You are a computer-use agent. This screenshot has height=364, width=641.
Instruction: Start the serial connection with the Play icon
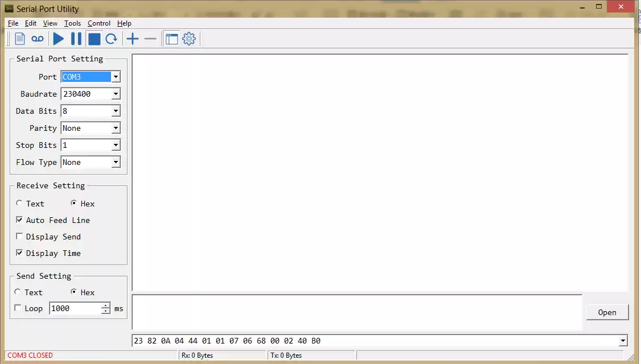coord(59,39)
